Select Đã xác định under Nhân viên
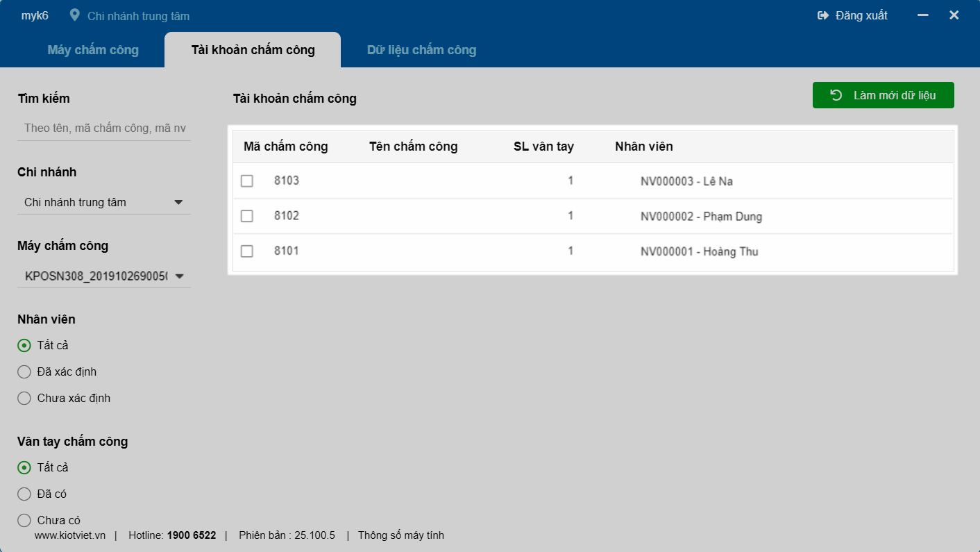The width and height of the screenshot is (980, 552). (x=24, y=372)
